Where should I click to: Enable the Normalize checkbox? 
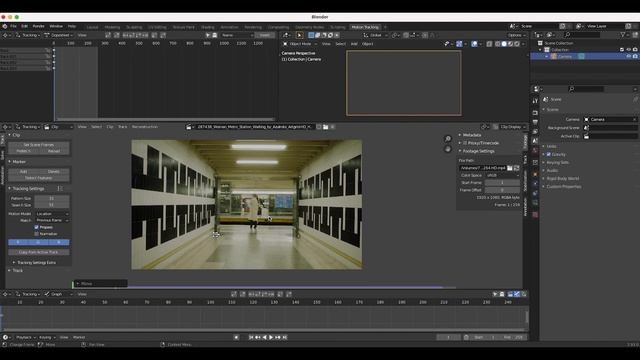click(x=37, y=234)
